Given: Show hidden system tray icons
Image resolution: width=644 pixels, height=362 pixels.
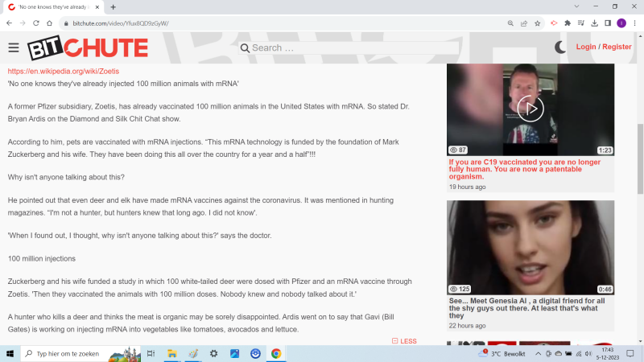Looking at the screenshot, I should (x=538, y=353).
